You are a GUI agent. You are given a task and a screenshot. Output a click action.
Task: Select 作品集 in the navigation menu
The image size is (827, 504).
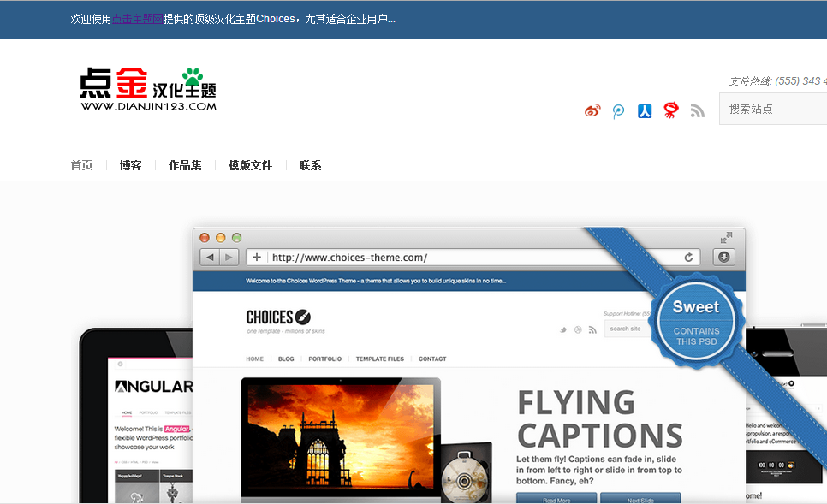[x=185, y=165]
